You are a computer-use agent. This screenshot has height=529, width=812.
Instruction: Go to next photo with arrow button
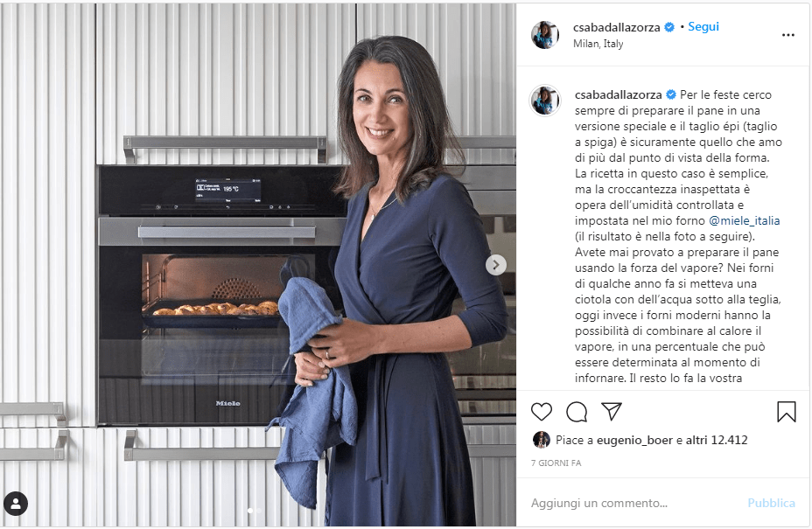(495, 265)
